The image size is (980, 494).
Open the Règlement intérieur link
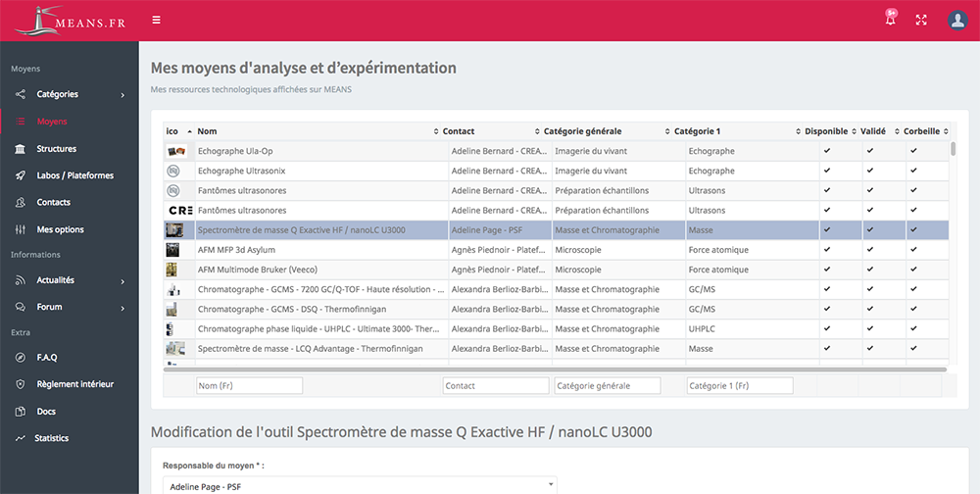point(75,384)
